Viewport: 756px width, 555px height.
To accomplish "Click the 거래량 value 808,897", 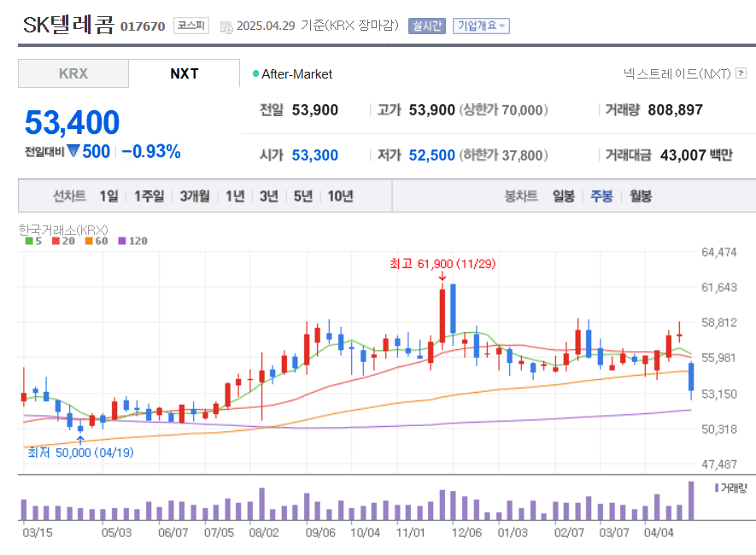I will [675, 110].
